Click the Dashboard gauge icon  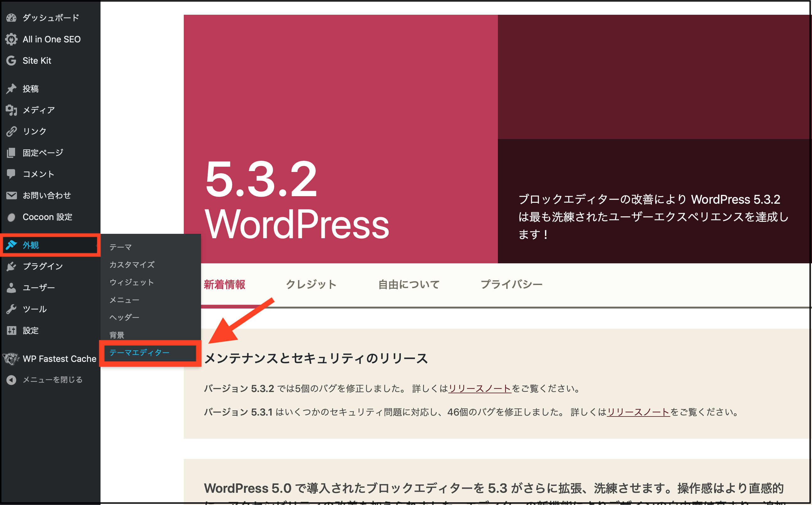click(x=11, y=18)
